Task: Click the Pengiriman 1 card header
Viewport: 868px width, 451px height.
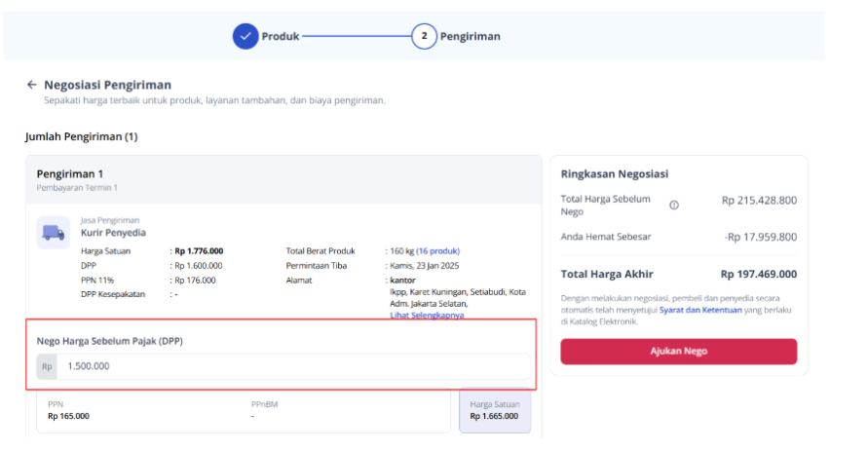Action: tap(70, 174)
